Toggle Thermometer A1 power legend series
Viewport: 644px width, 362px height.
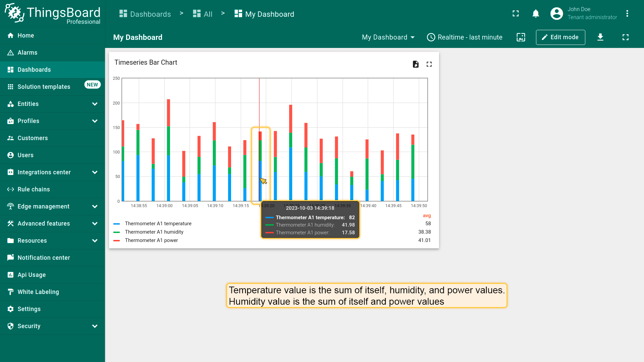pyautogui.click(x=151, y=240)
